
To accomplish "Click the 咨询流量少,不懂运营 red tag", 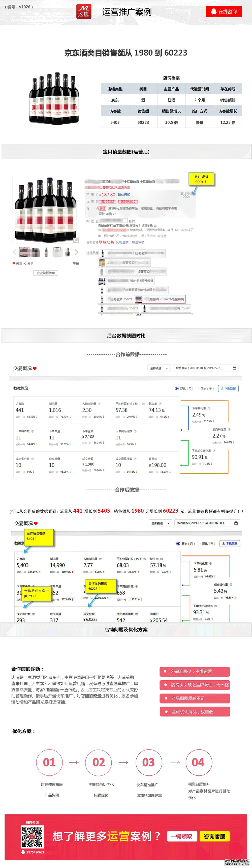I will tap(195, 672).
